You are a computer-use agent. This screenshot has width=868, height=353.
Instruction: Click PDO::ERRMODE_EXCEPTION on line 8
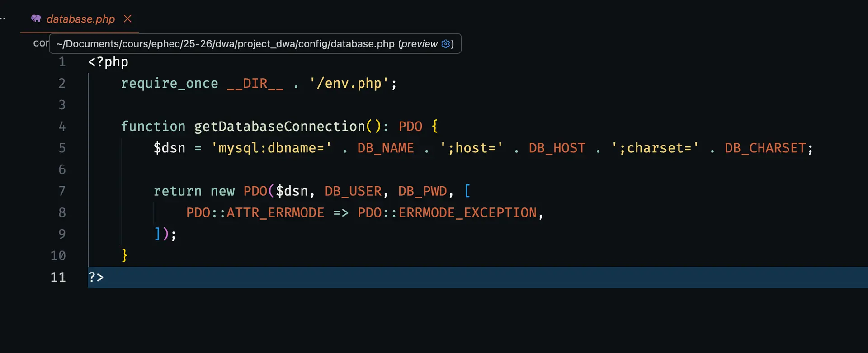(447, 213)
